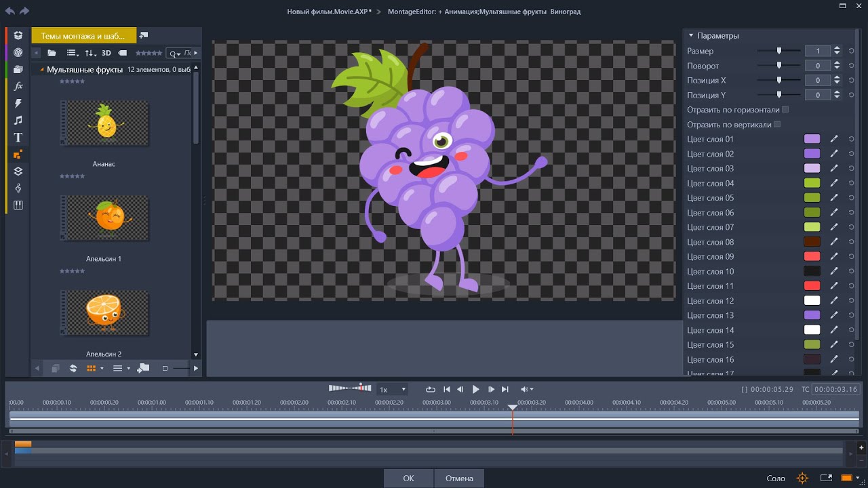Open the video film reel library
Viewport: 868px width, 488px height.
tap(18, 53)
